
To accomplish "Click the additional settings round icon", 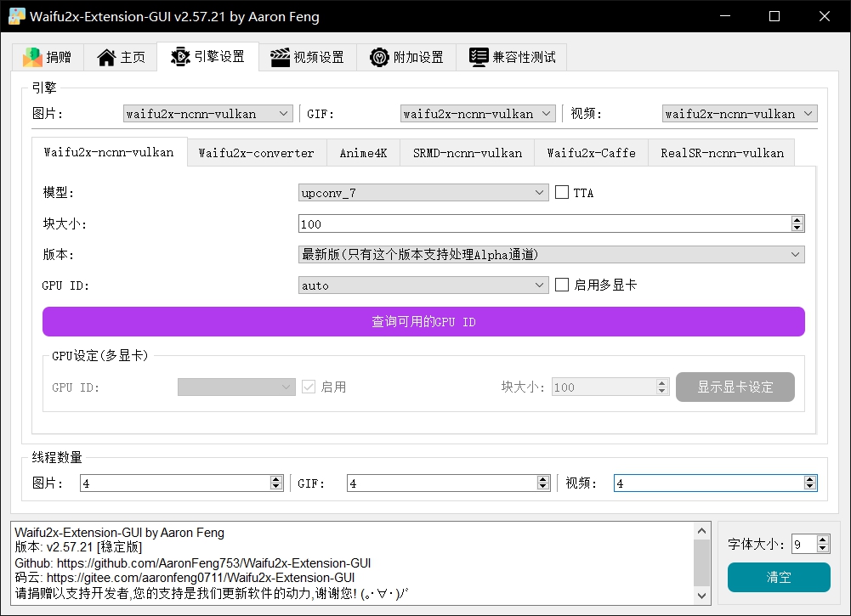I will click(x=379, y=57).
